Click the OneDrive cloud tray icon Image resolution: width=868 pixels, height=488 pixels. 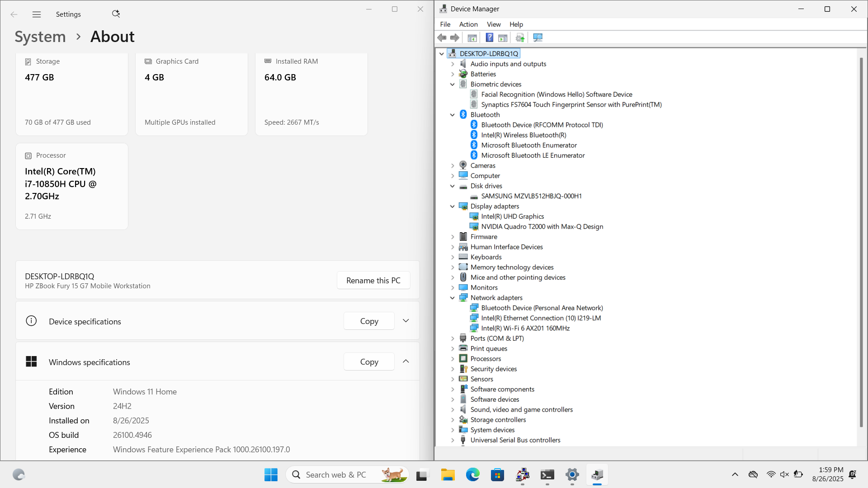point(753,474)
